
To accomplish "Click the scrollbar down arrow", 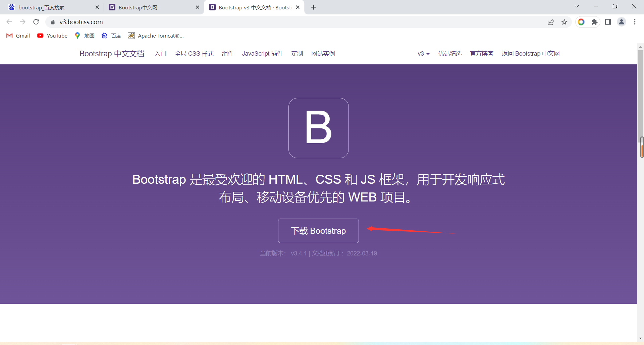I will pyautogui.click(x=640, y=339).
